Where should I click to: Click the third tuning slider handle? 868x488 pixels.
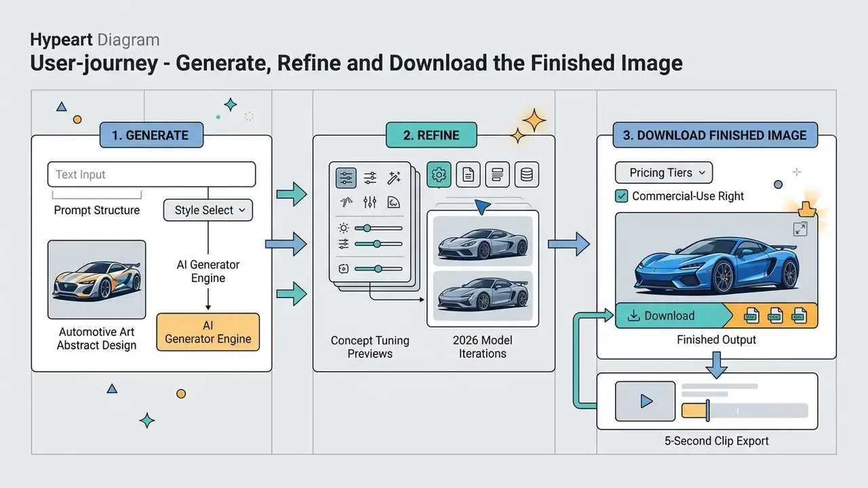tap(378, 269)
